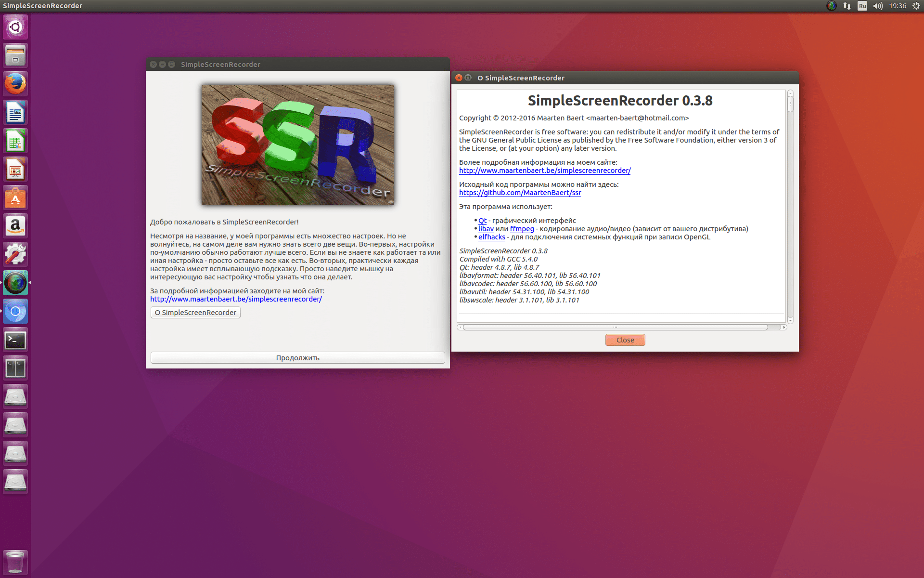Launch Firefox web browser from the dock
The width and height of the screenshot is (924, 578).
point(15,84)
